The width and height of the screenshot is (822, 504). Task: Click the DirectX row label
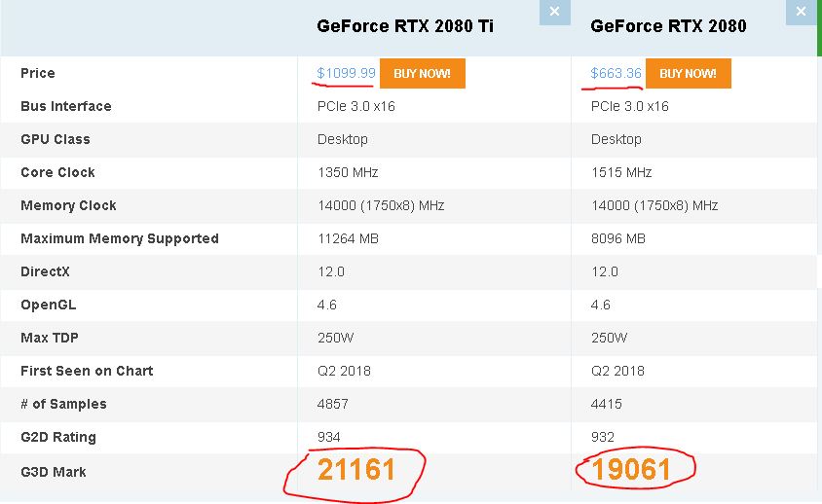pos(45,271)
